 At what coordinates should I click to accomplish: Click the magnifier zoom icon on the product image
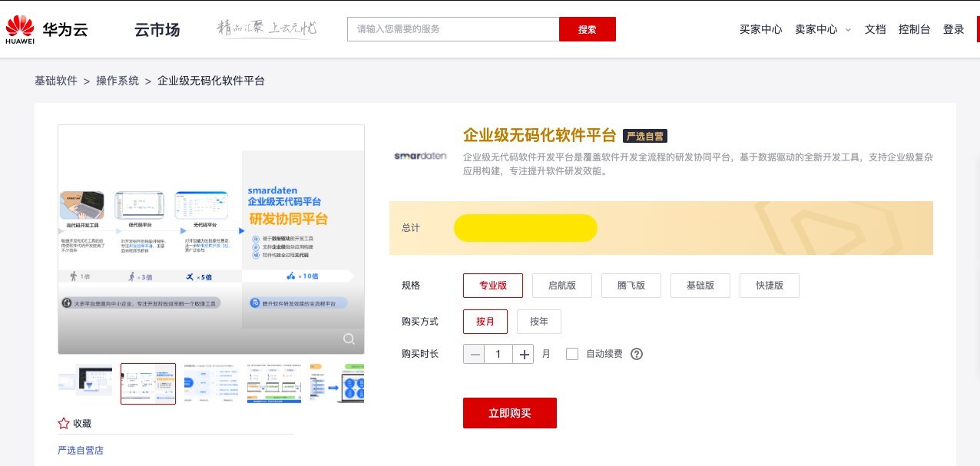tap(349, 339)
